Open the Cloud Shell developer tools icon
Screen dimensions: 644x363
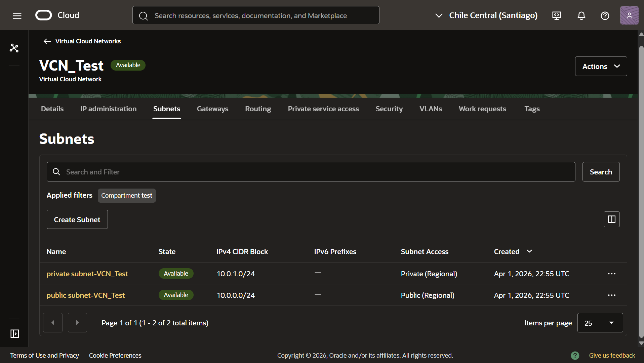point(557,15)
